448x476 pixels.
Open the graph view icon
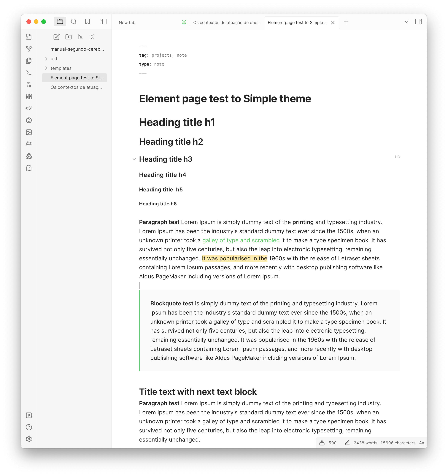(x=29, y=49)
